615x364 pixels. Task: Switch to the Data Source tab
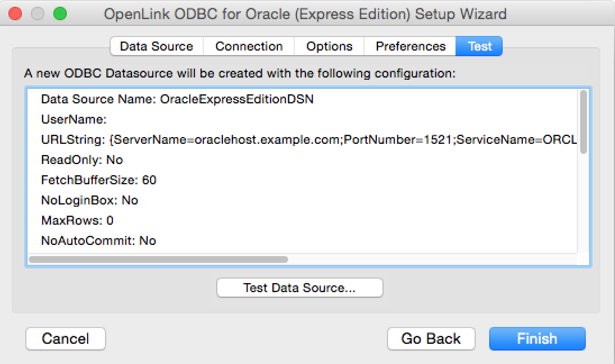point(157,46)
